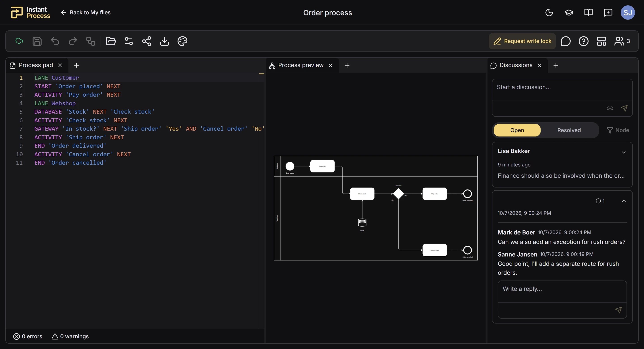Screen dimensions: 644x349
Task: Click Request write lock button
Action: (522, 41)
